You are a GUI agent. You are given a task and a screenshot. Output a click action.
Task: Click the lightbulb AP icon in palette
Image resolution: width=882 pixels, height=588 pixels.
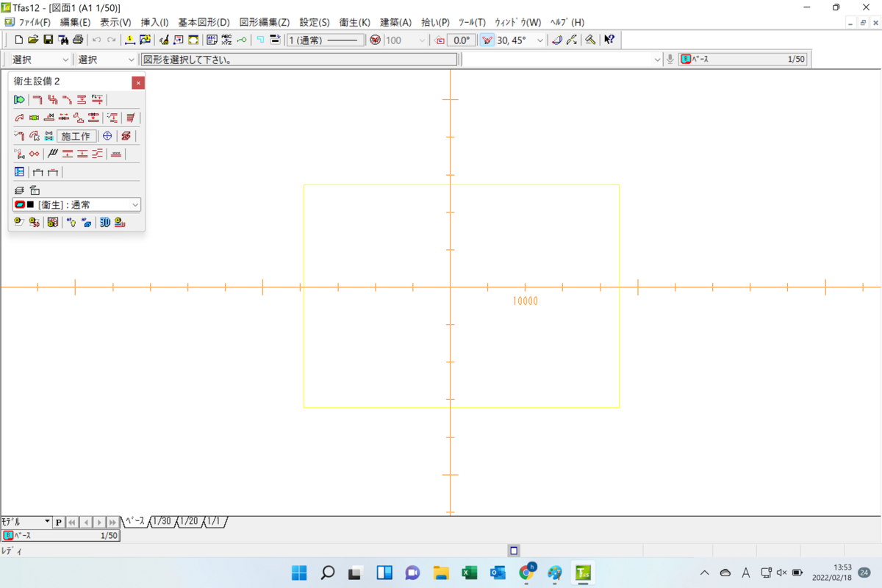click(73, 222)
